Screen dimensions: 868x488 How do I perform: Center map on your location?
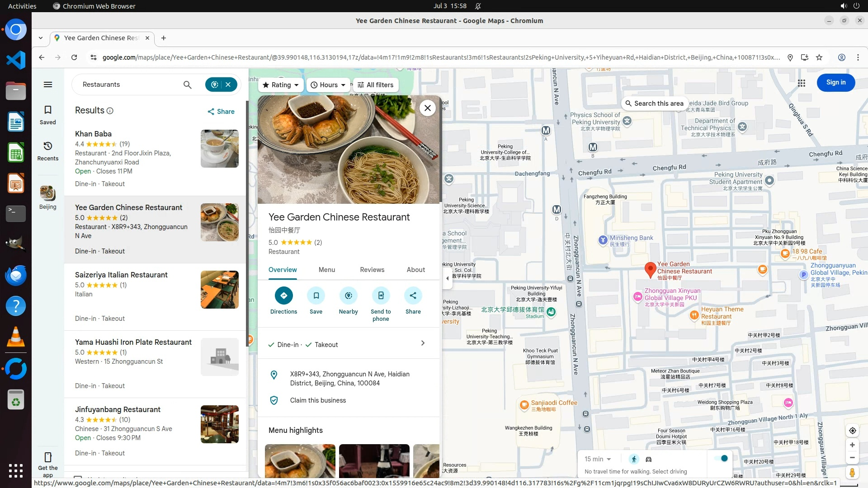click(x=852, y=431)
